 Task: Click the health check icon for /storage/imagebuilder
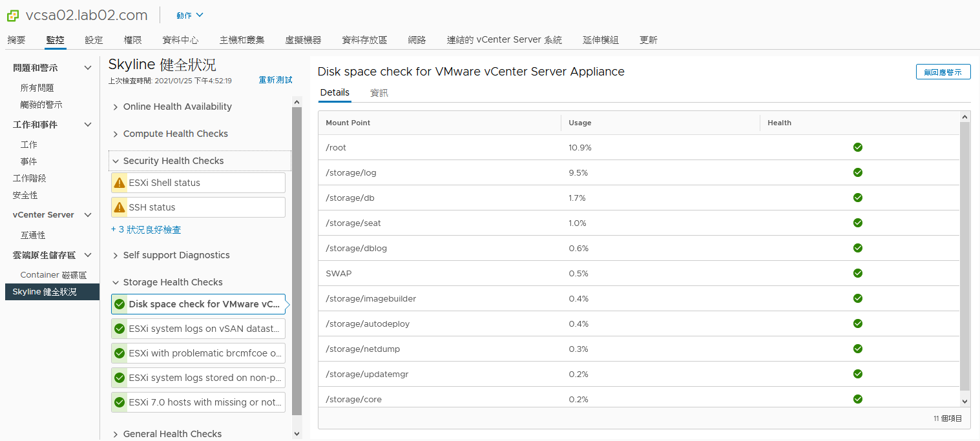click(x=858, y=298)
